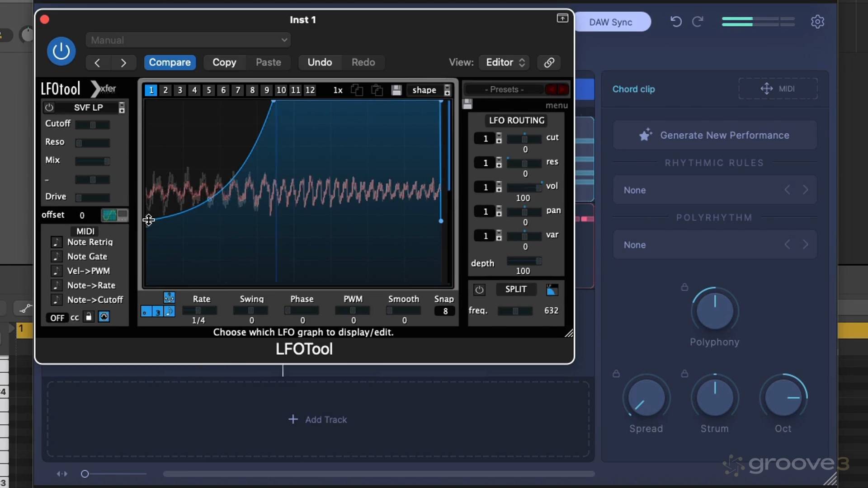
Task: Open the vol LFO source stepper
Action: tap(499, 187)
